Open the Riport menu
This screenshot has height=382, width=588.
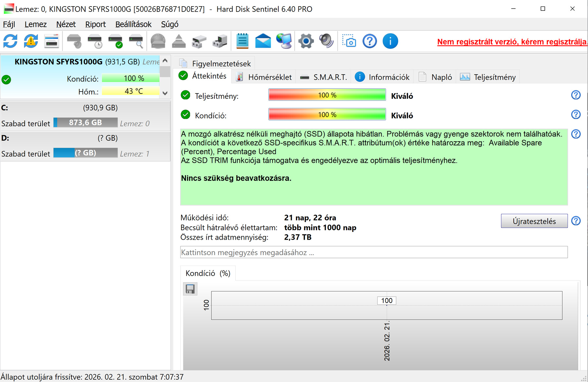pyautogui.click(x=96, y=24)
